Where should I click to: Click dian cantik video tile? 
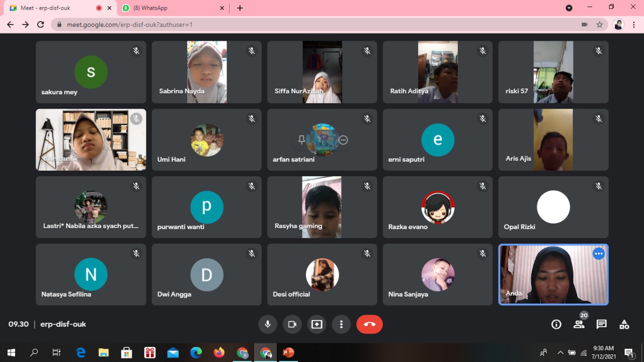(91, 140)
